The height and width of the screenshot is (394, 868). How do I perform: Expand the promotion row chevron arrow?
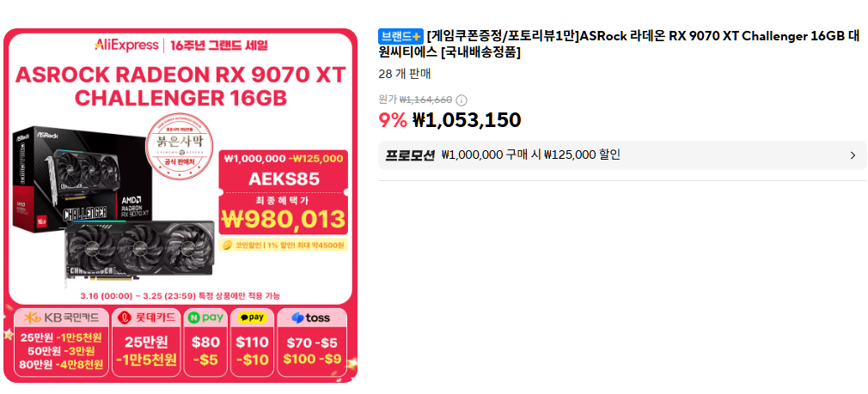pos(853,155)
